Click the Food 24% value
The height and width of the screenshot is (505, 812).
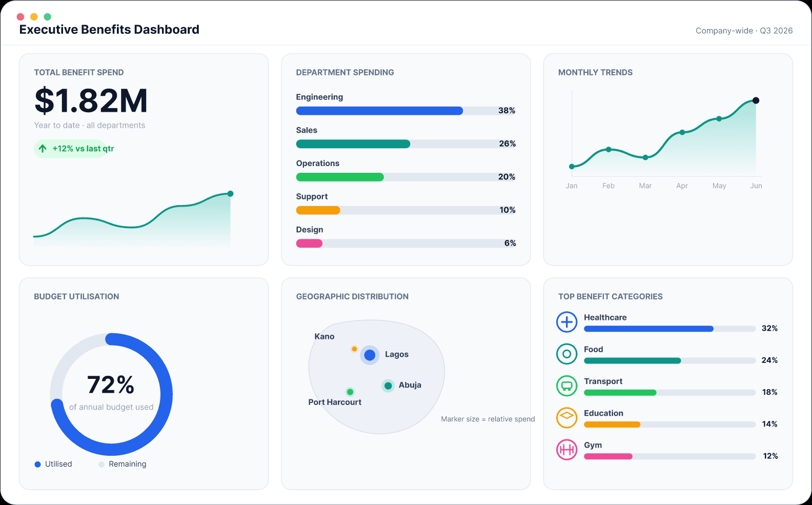769,360
